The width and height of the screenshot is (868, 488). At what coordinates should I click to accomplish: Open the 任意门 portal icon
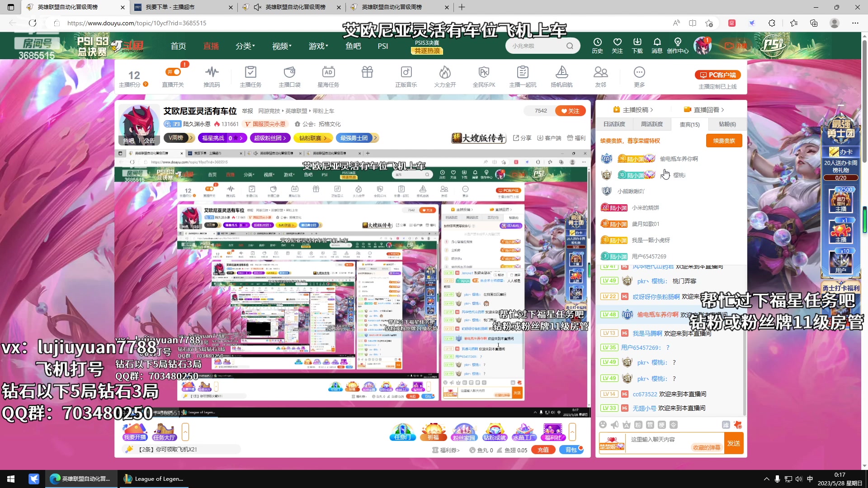coord(402,432)
